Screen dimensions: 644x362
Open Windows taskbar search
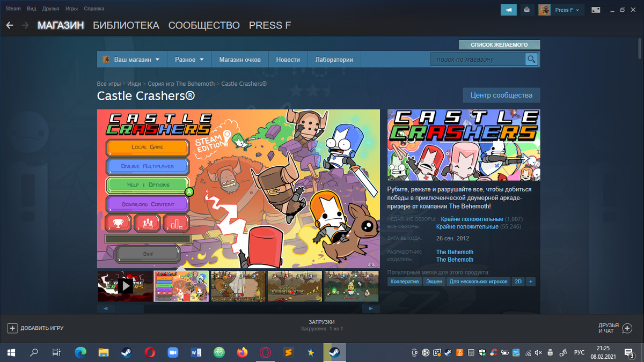(34, 352)
